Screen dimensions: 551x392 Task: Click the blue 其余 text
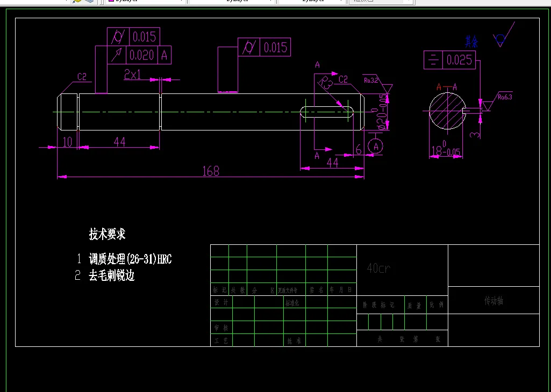471,41
